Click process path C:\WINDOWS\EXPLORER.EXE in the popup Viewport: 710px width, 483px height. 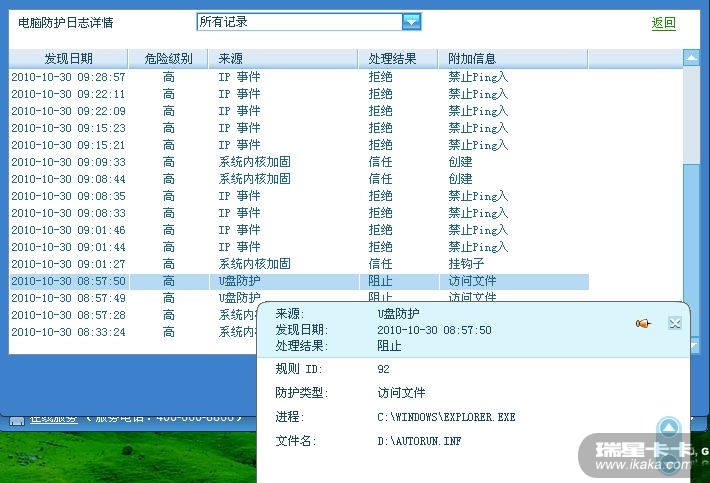pyautogui.click(x=446, y=417)
